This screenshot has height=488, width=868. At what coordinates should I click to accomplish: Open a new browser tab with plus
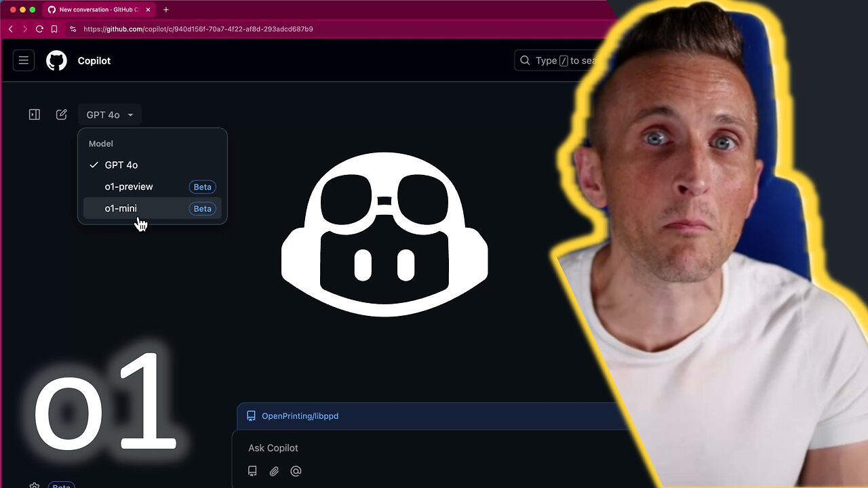166,9
